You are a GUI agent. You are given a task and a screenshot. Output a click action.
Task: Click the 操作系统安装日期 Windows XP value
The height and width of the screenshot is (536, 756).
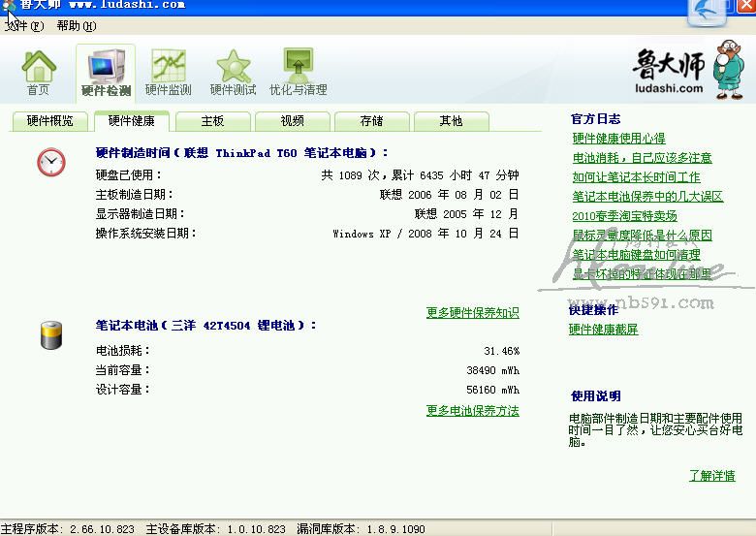click(x=425, y=234)
